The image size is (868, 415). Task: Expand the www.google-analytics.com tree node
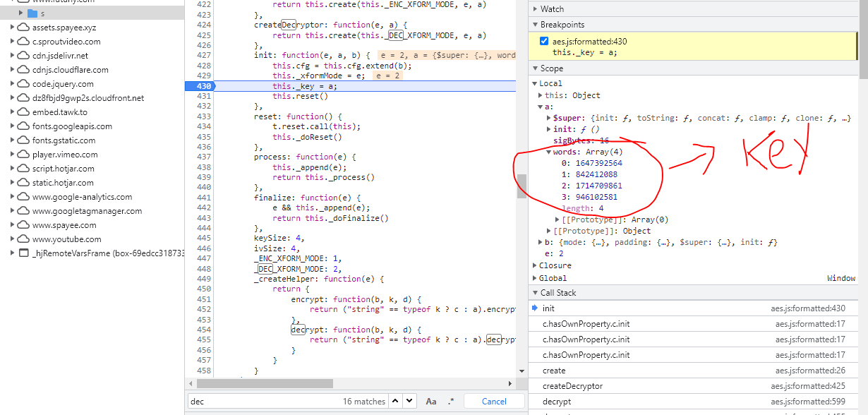point(13,197)
